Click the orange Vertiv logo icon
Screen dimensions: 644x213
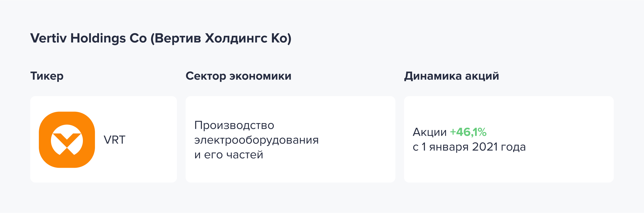click(x=67, y=140)
